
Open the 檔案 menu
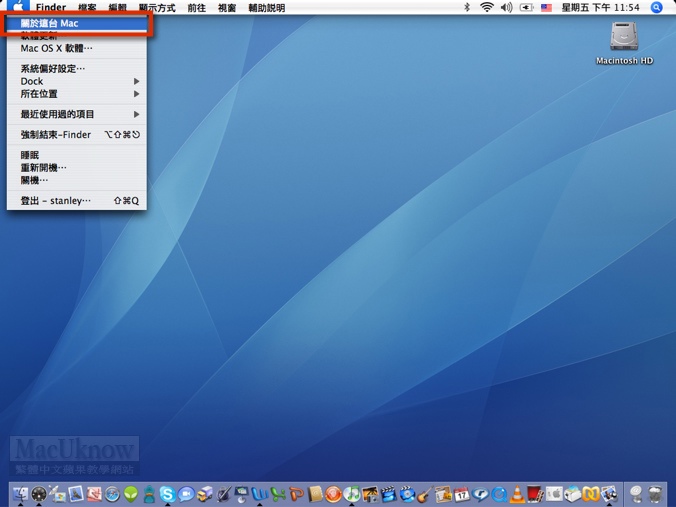[x=88, y=7]
